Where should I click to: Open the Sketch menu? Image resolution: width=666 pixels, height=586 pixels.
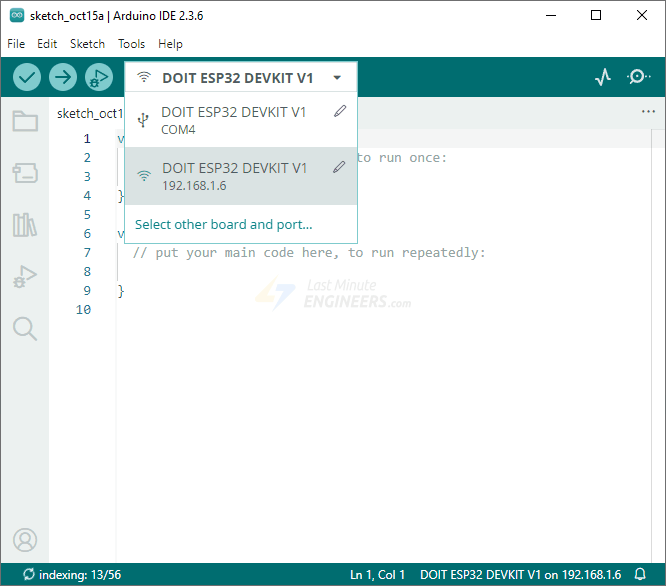click(x=87, y=44)
